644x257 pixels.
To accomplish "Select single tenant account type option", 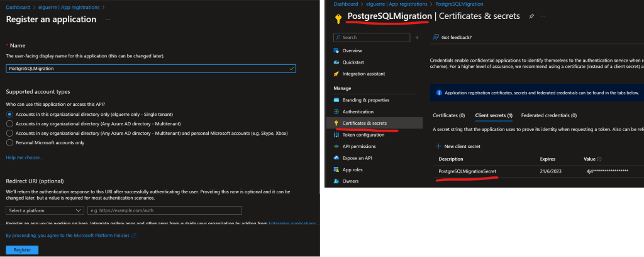I will [x=9, y=114].
